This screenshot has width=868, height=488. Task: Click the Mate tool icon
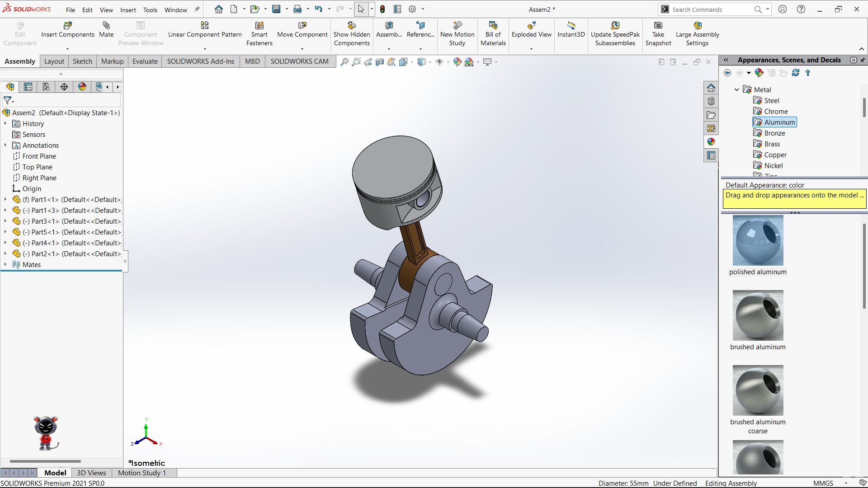click(106, 26)
